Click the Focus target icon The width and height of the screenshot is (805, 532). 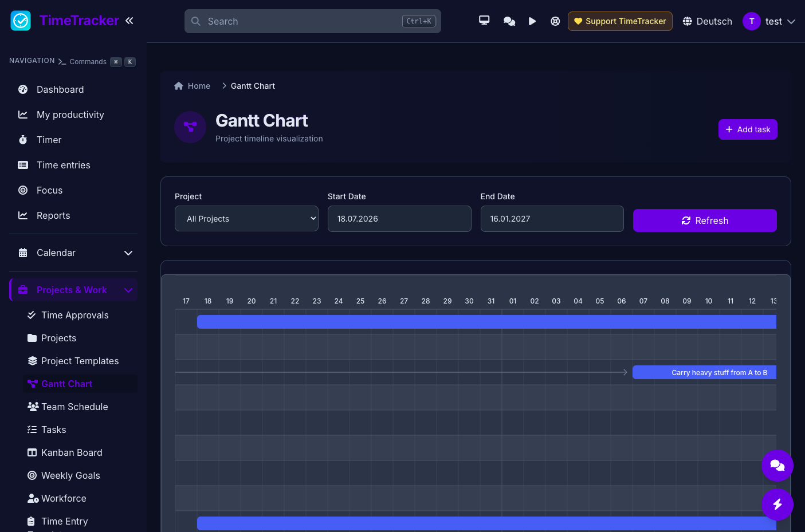point(23,190)
